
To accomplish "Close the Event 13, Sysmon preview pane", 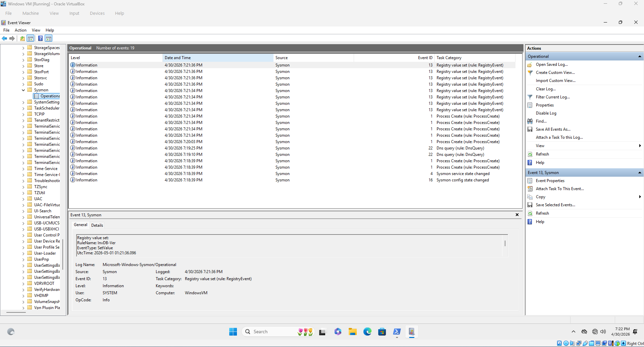I will tap(517, 215).
